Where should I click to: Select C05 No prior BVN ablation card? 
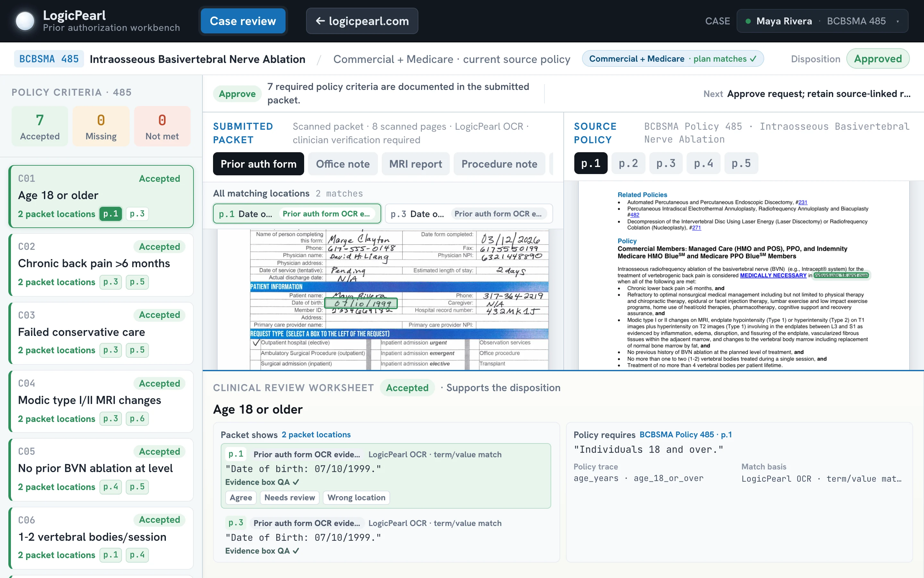point(101,470)
